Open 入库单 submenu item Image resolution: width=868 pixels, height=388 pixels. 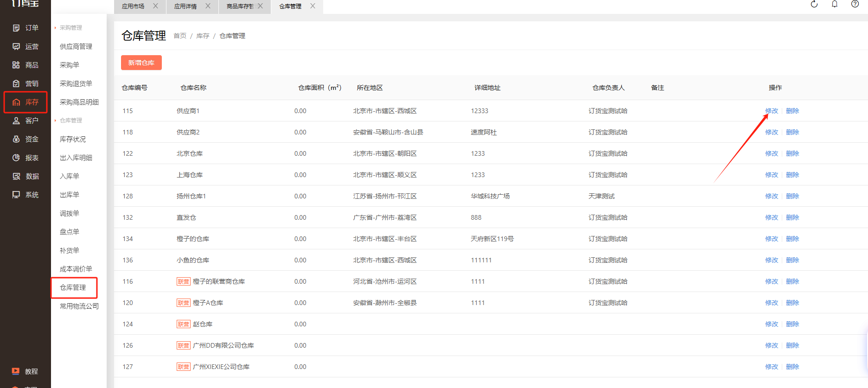(x=70, y=176)
